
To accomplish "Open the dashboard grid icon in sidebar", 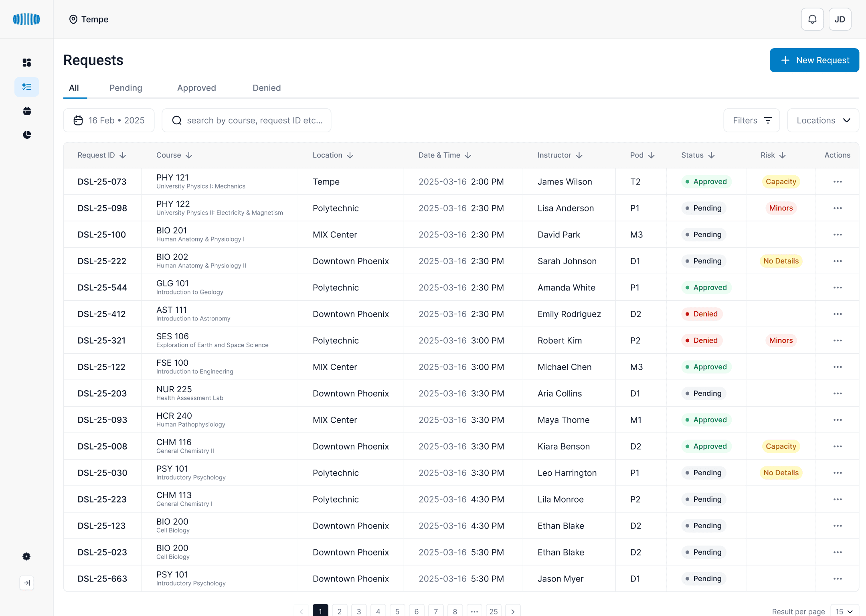I will coord(26,63).
